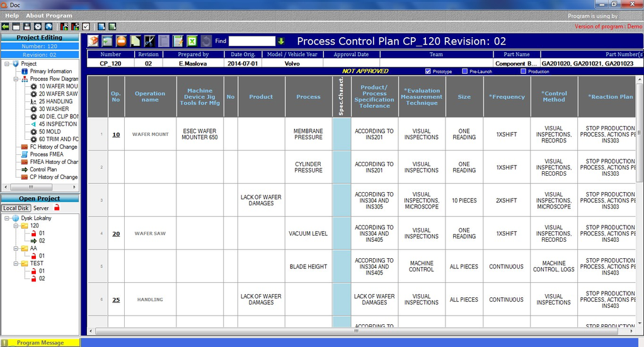Toggle the Pre-Launch checkbox
The image size is (644, 347).
coord(464,71)
